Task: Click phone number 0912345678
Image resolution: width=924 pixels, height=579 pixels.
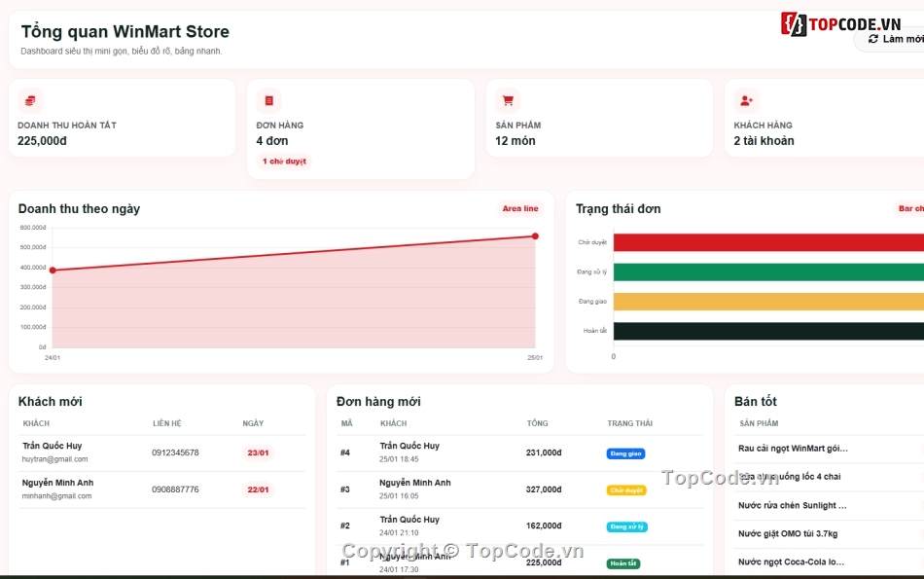Action: click(175, 452)
